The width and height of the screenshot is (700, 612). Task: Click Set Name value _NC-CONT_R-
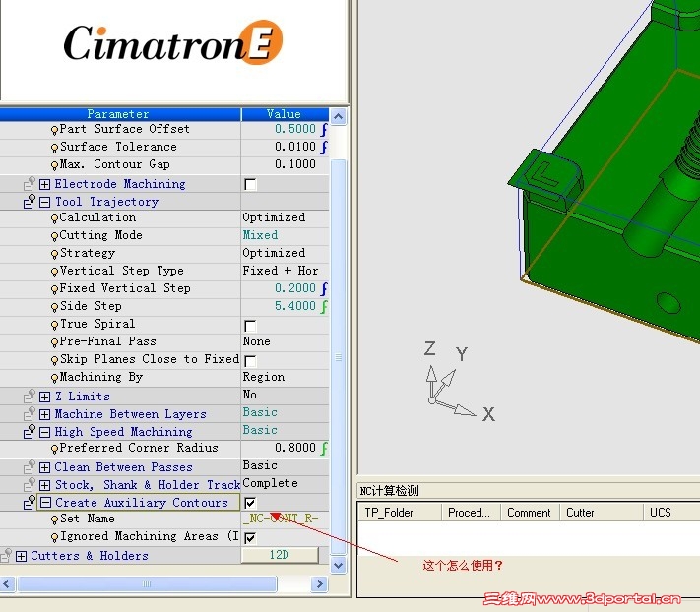click(x=281, y=519)
